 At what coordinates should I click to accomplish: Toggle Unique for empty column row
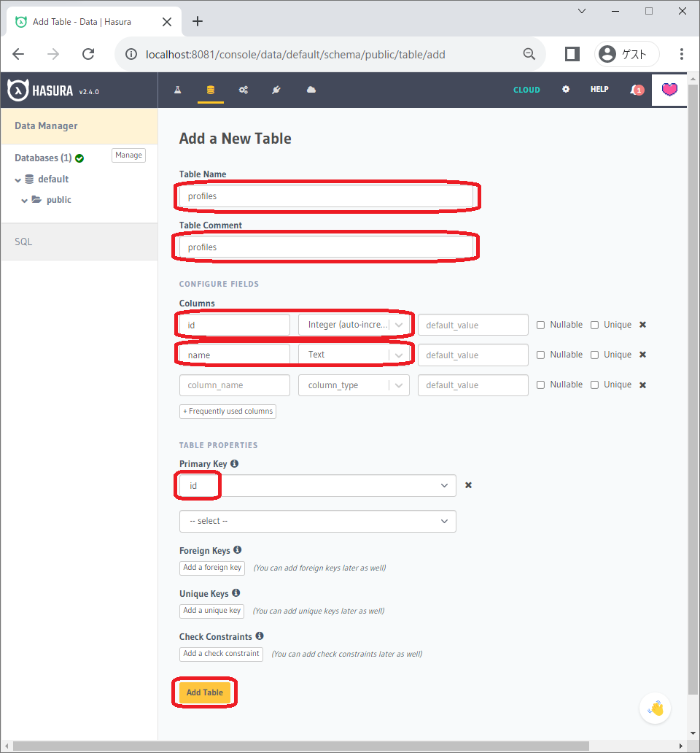pos(594,385)
